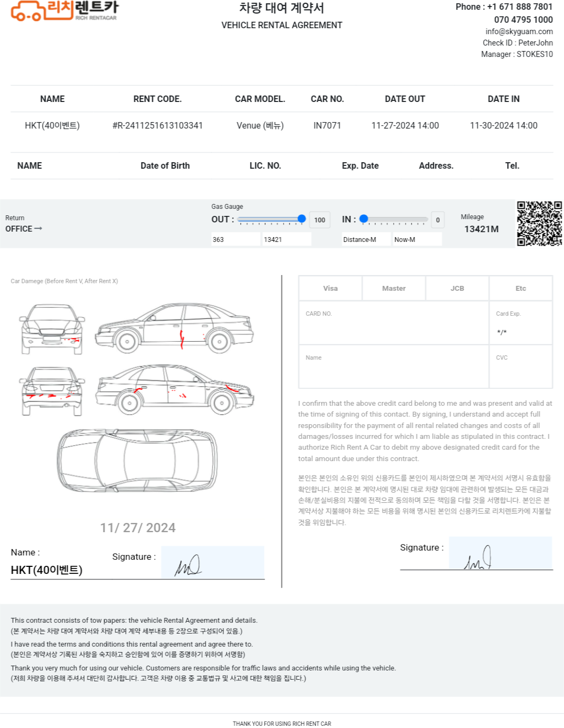Click the credit card signature box
564x728 pixels.
(x=501, y=553)
